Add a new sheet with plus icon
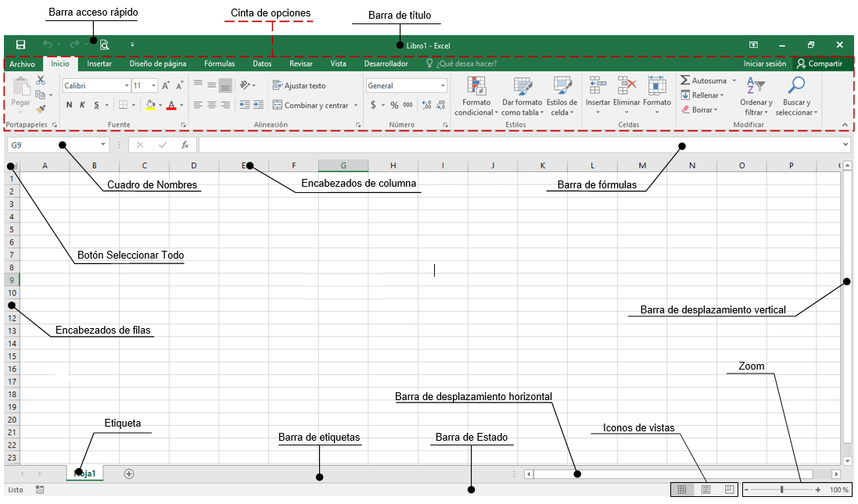 129,474
